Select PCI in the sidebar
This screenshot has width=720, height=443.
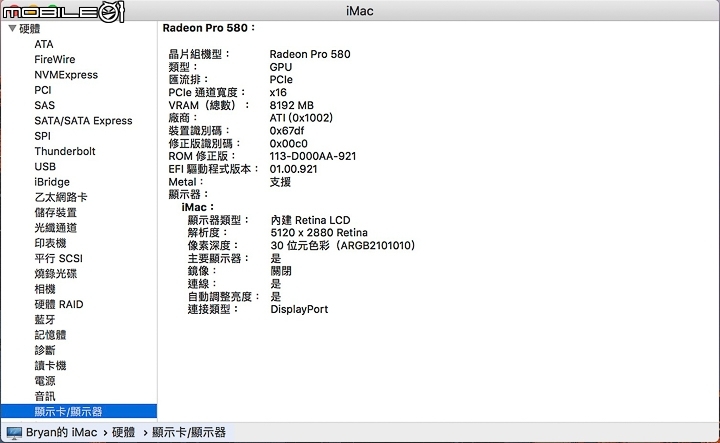(x=43, y=90)
